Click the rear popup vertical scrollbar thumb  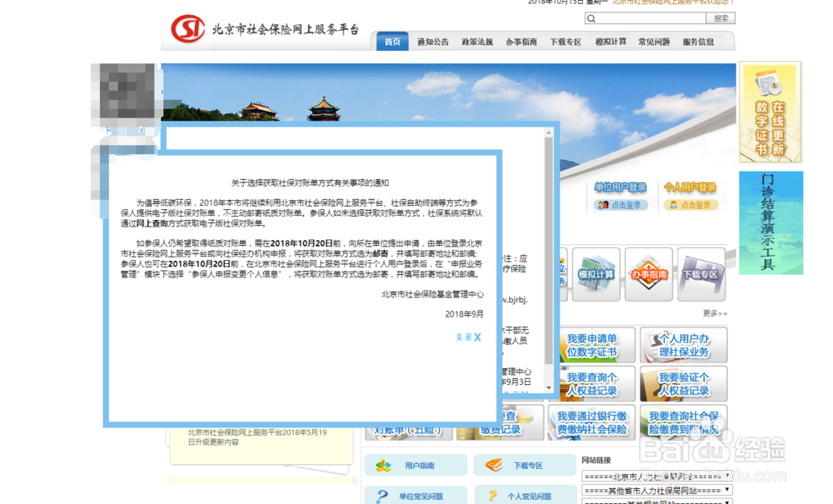[x=549, y=251]
